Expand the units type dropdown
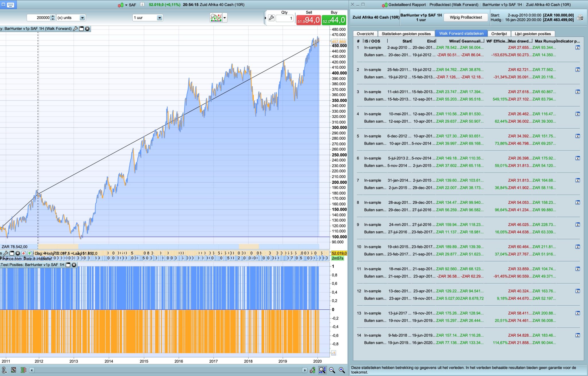Image resolution: width=588 pixels, height=376 pixels. tap(82, 18)
